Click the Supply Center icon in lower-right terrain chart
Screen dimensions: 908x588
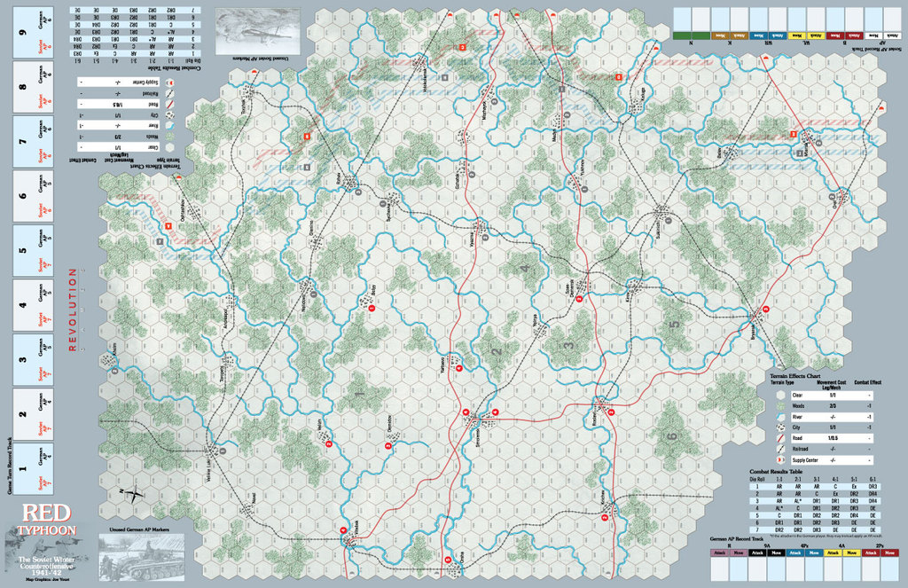tap(780, 460)
